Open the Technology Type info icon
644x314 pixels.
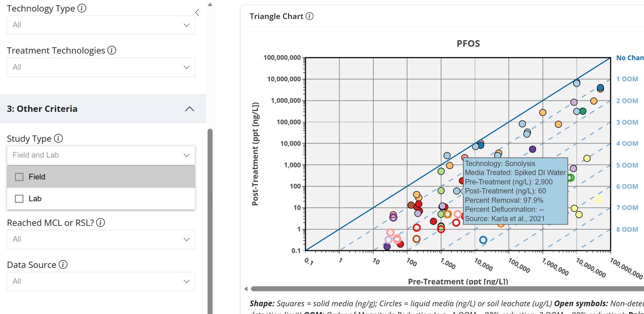82,8
